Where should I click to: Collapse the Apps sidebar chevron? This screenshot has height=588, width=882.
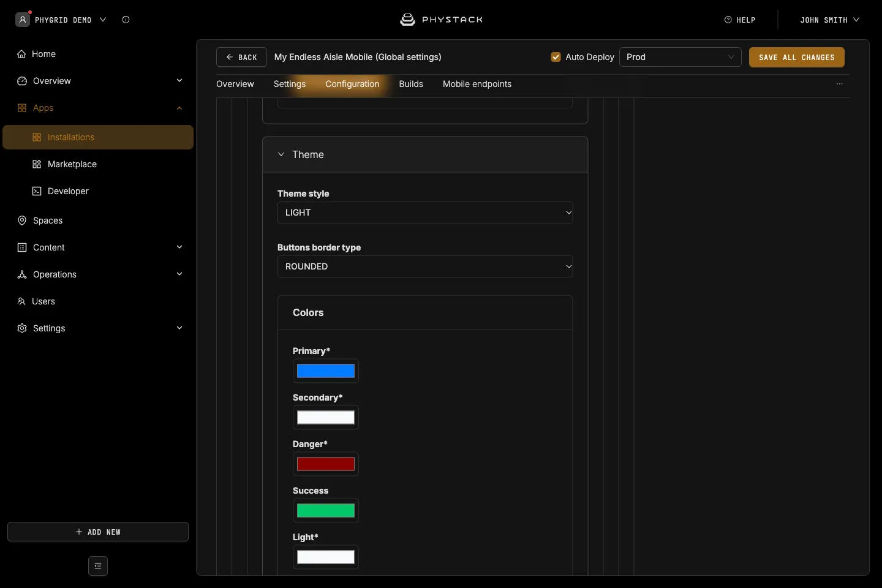click(x=179, y=108)
